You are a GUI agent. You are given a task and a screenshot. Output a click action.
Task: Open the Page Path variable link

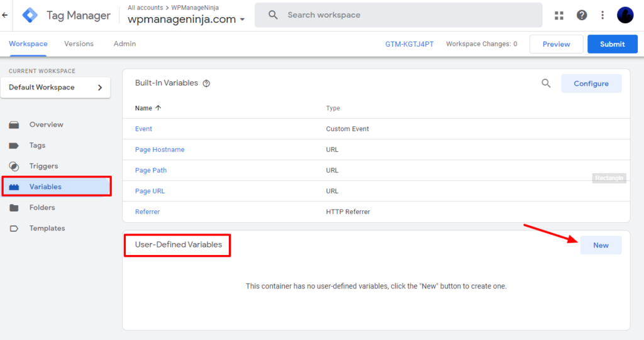tap(151, 170)
